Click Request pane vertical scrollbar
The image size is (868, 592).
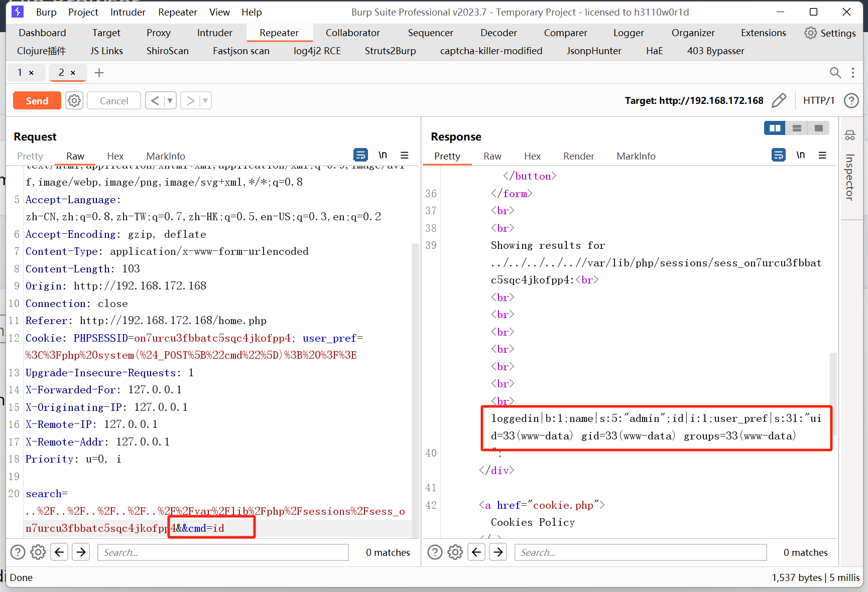point(415,391)
